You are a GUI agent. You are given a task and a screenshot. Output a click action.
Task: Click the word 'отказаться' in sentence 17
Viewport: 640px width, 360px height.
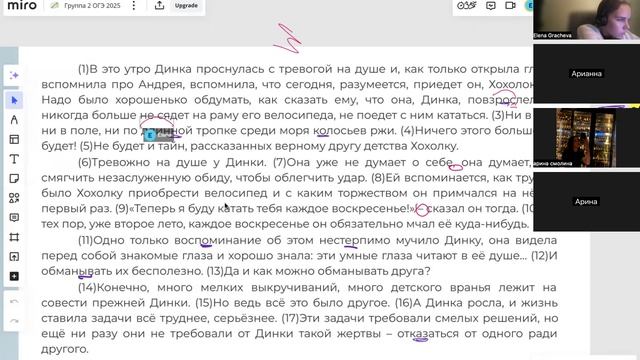[428, 334]
